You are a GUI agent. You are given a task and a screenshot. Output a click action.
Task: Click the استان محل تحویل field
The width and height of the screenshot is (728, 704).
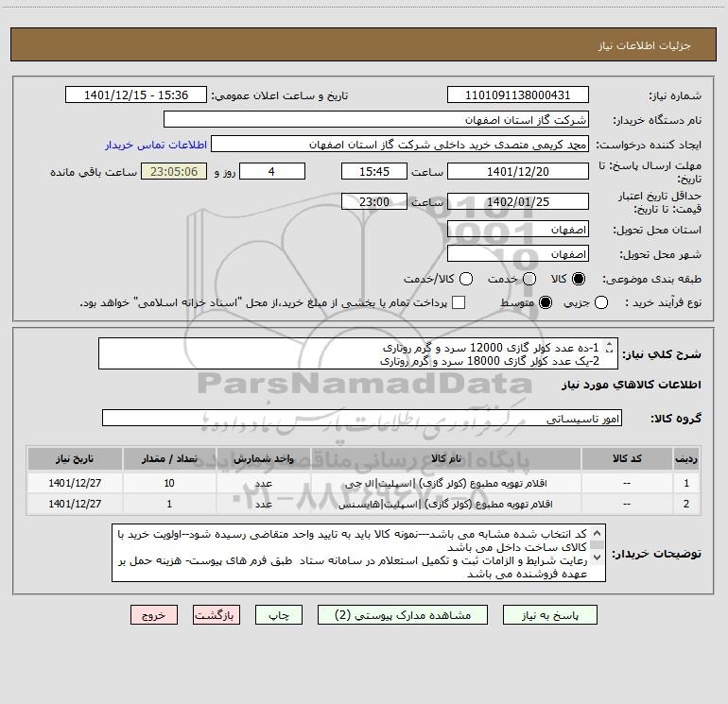click(x=518, y=230)
